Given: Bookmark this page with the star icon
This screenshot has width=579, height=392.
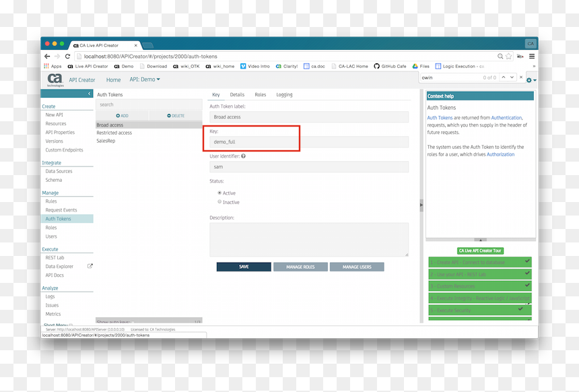Looking at the screenshot, I should click(509, 56).
